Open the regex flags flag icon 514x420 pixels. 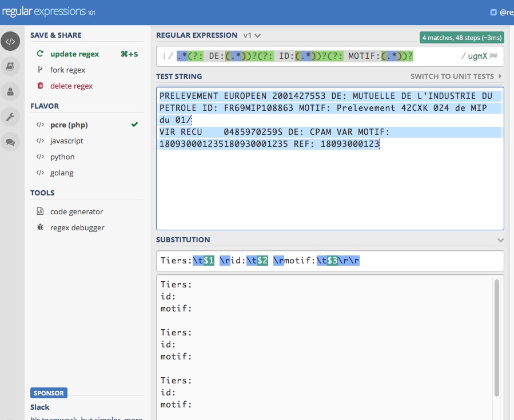[493, 56]
